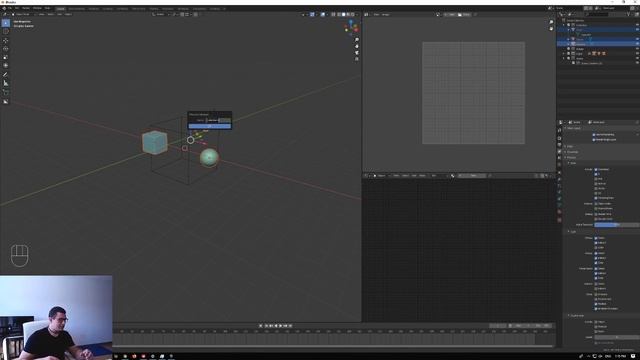Switch to solid viewport shading
The image size is (640, 360).
(x=343, y=14)
